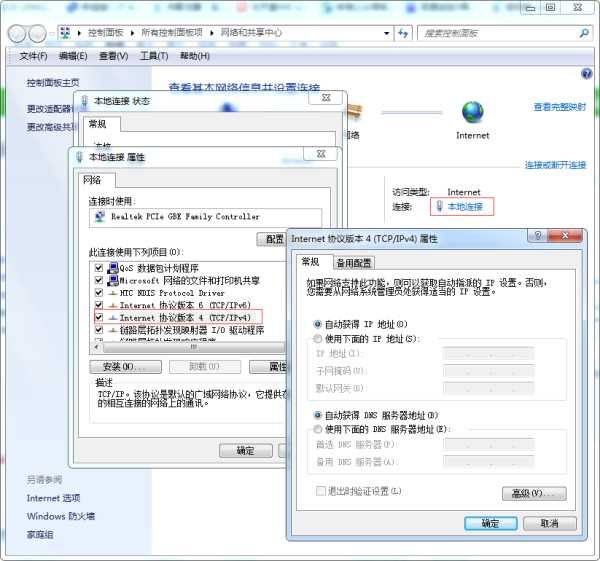Open the 查看(V) menu
Viewport: 600px width, 561px height.
point(114,56)
